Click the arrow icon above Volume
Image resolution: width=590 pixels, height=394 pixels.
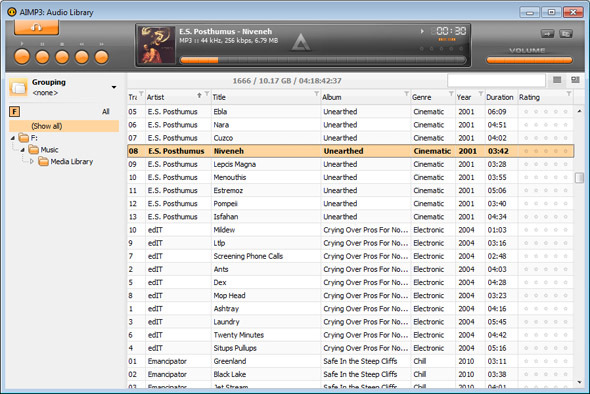point(547,34)
